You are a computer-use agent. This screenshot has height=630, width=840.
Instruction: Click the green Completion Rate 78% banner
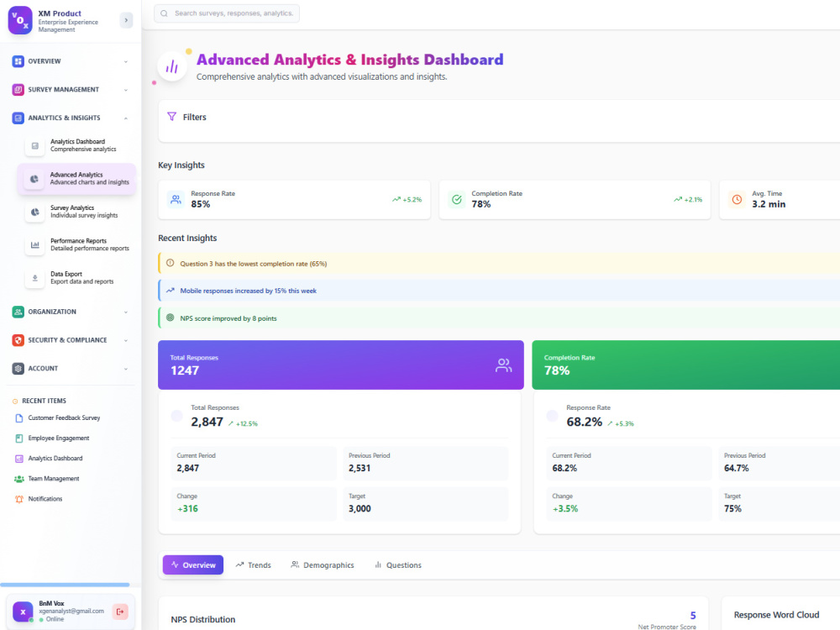click(685, 365)
